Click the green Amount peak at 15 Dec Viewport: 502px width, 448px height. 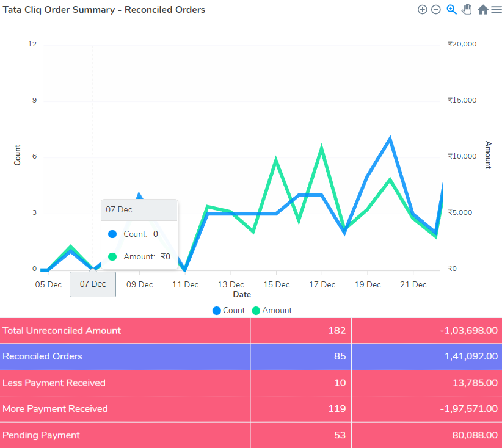point(276,159)
